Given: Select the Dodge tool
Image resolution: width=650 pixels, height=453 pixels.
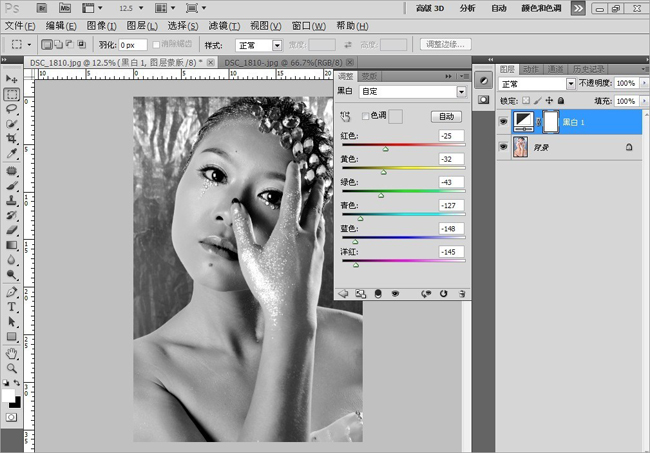Looking at the screenshot, I should coord(11,274).
